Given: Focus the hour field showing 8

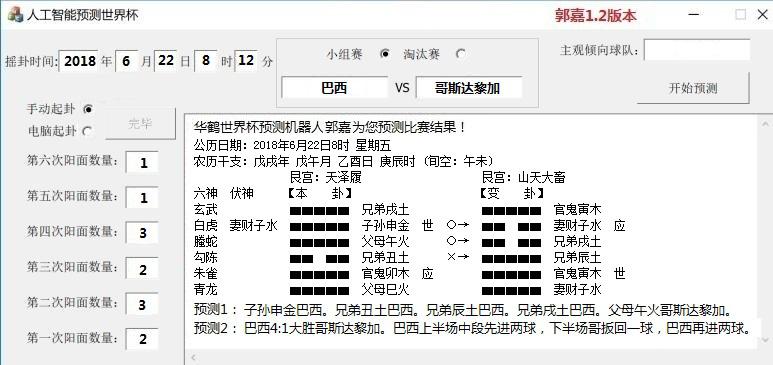Looking at the screenshot, I should tap(206, 61).
